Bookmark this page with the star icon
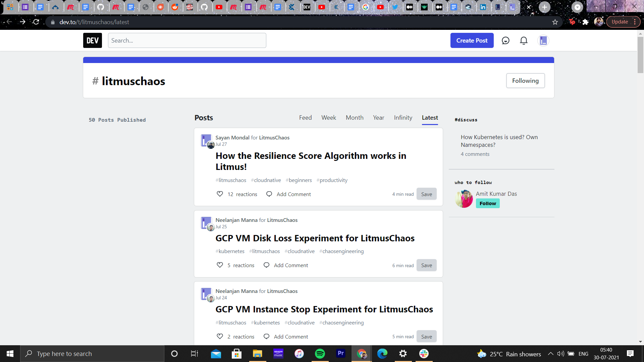644x362 pixels. (555, 22)
